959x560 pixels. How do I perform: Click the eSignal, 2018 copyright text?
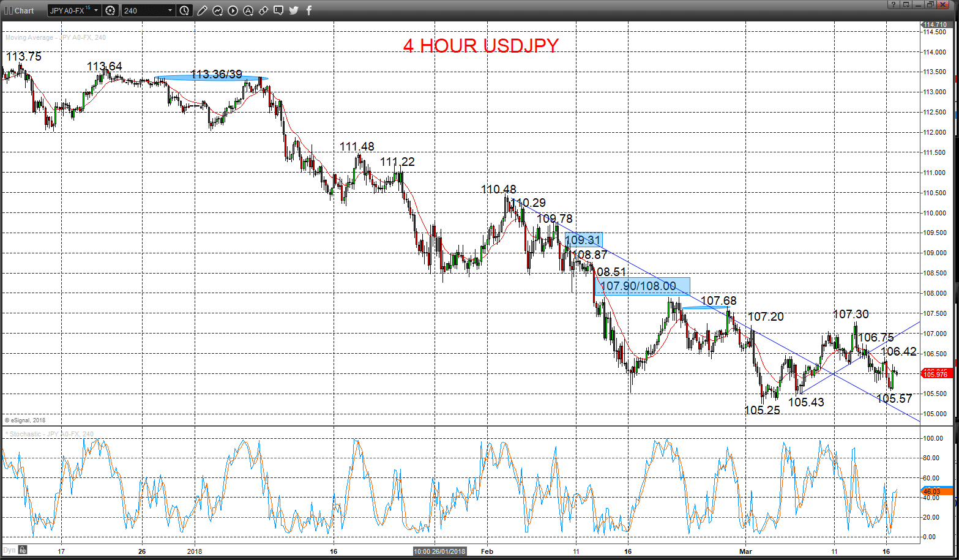25,420
